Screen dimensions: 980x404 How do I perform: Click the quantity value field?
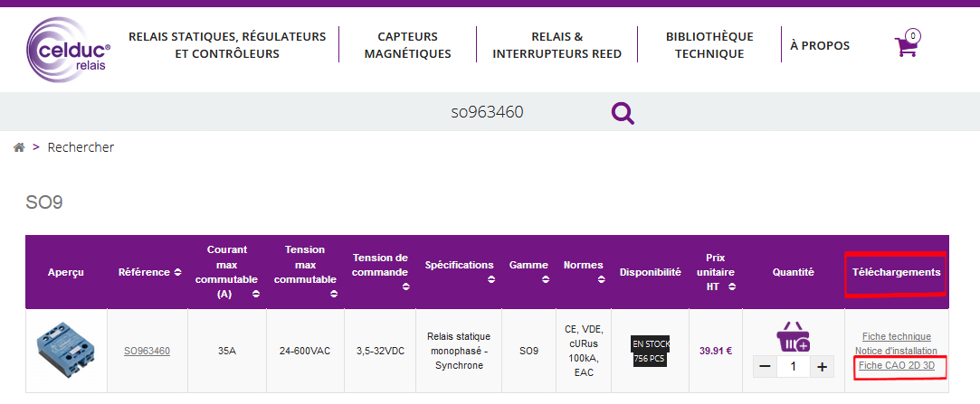793,367
